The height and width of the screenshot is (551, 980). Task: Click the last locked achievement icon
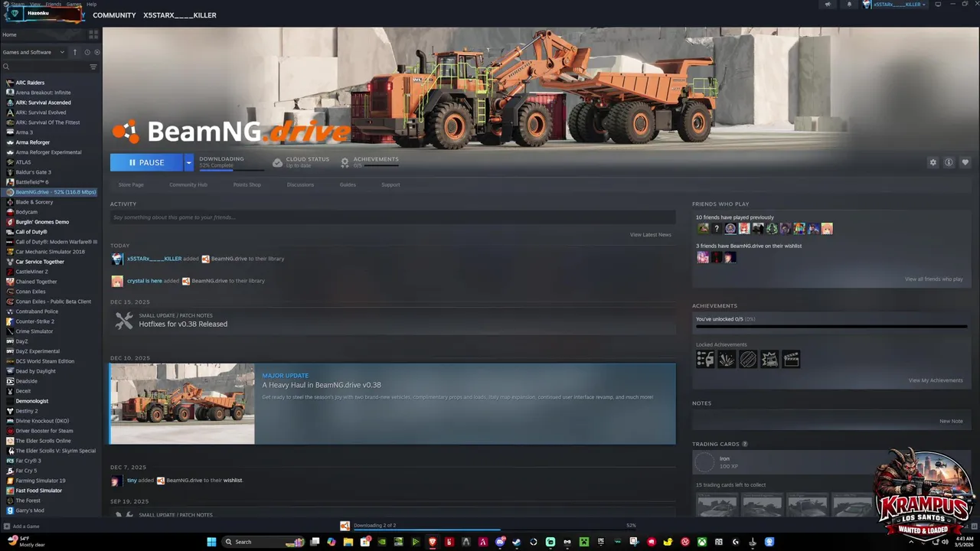pyautogui.click(x=791, y=359)
